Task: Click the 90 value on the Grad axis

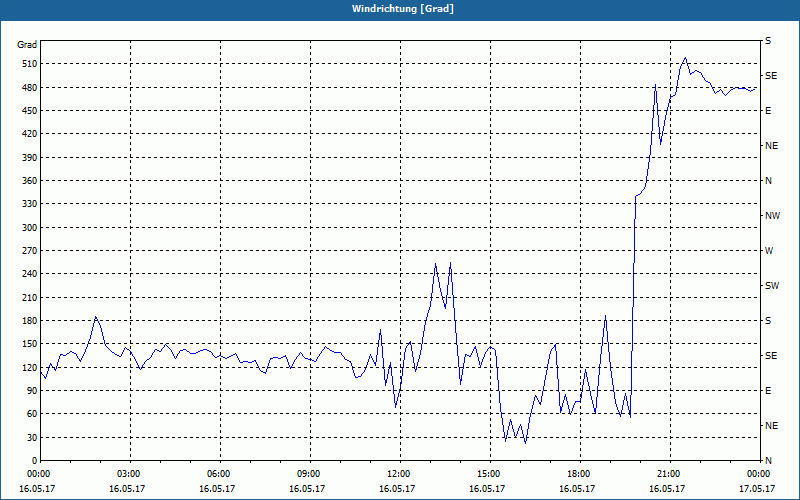Action: [33, 391]
